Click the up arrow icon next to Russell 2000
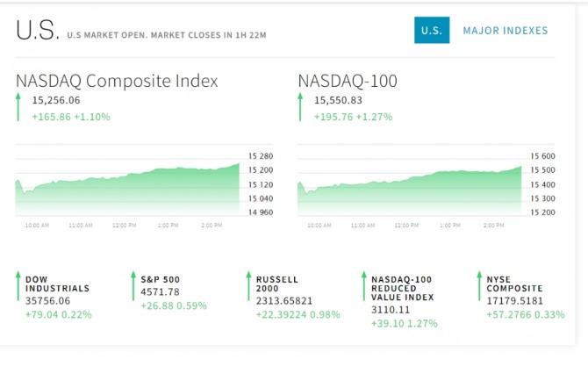 tap(248, 286)
